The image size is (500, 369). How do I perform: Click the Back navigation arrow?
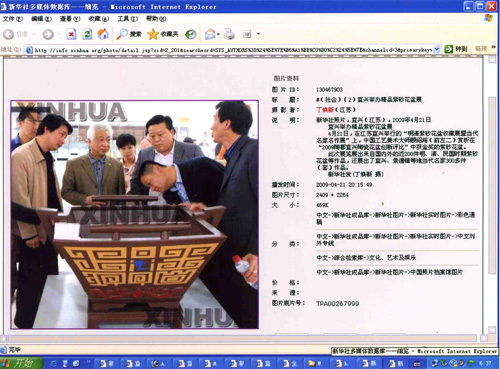9,34
